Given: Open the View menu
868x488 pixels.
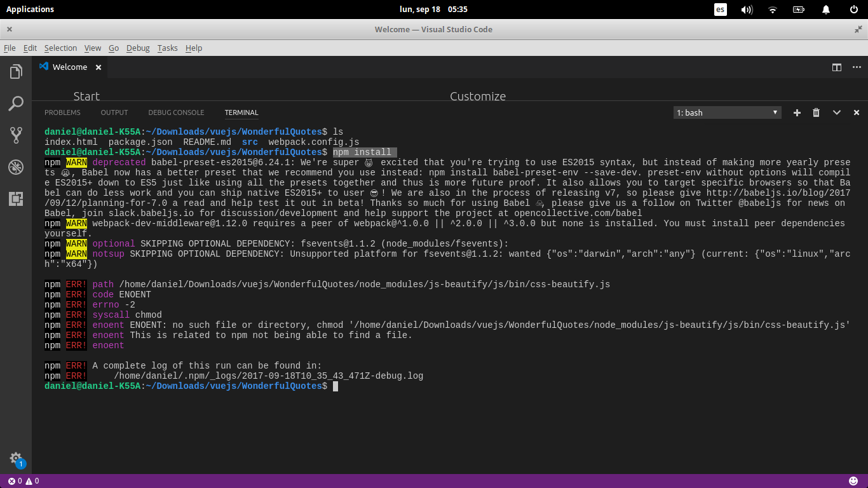Looking at the screenshot, I should click(93, 48).
